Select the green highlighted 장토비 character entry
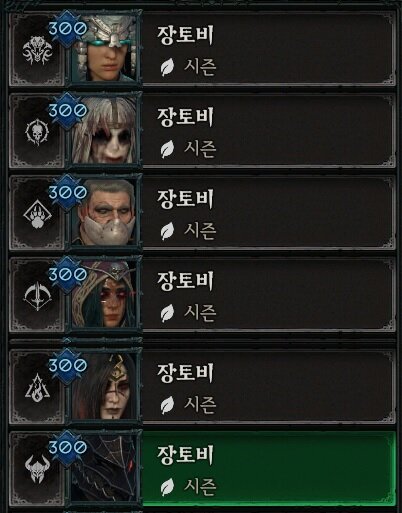 point(269,468)
